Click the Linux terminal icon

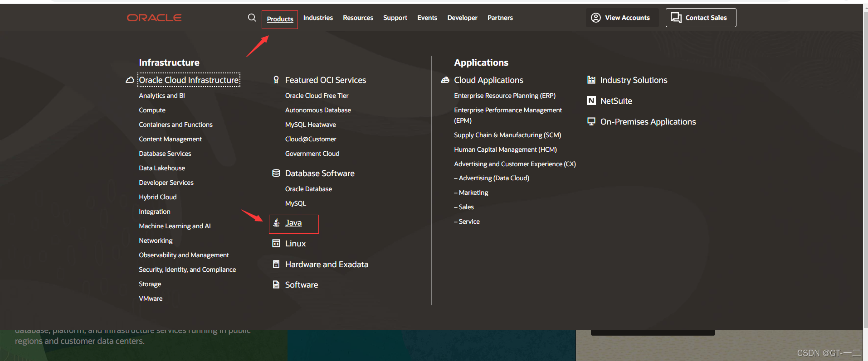pos(276,243)
